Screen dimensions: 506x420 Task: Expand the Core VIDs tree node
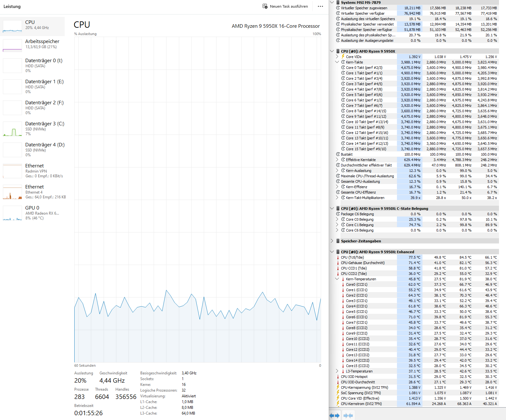[x=337, y=57]
